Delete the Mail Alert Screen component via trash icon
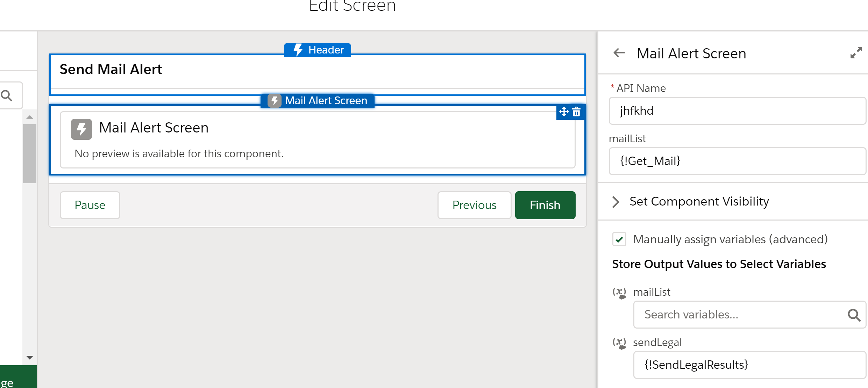 point(577,112)
